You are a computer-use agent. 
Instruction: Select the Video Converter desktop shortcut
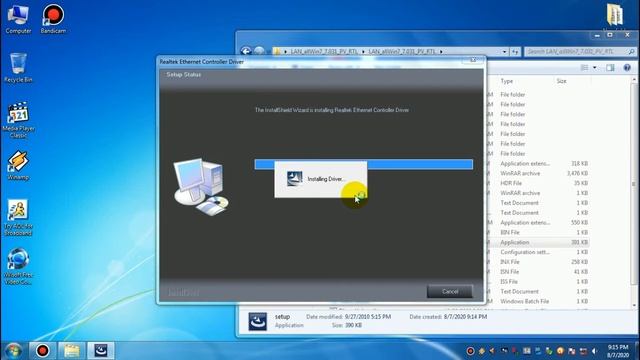tap(18, 267)
